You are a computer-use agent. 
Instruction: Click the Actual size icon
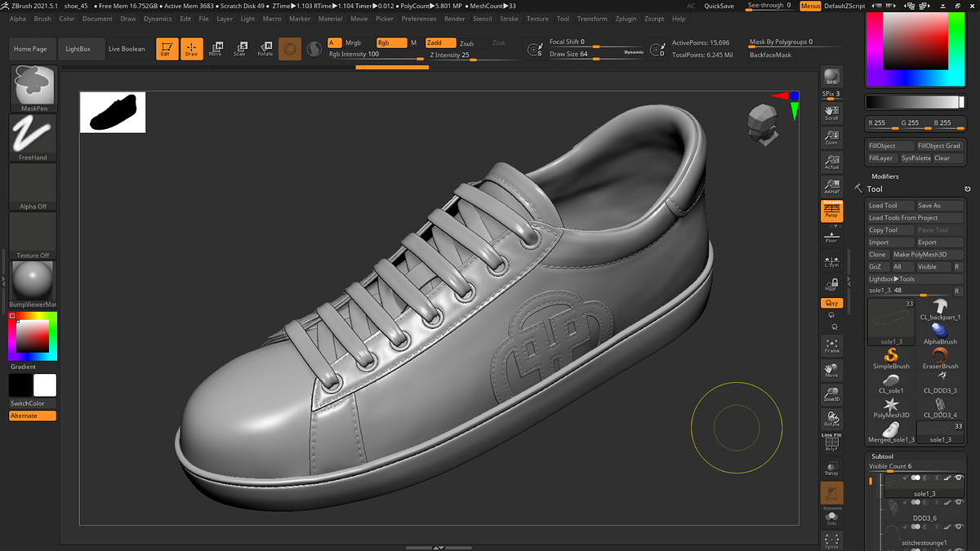click(831, 161)
